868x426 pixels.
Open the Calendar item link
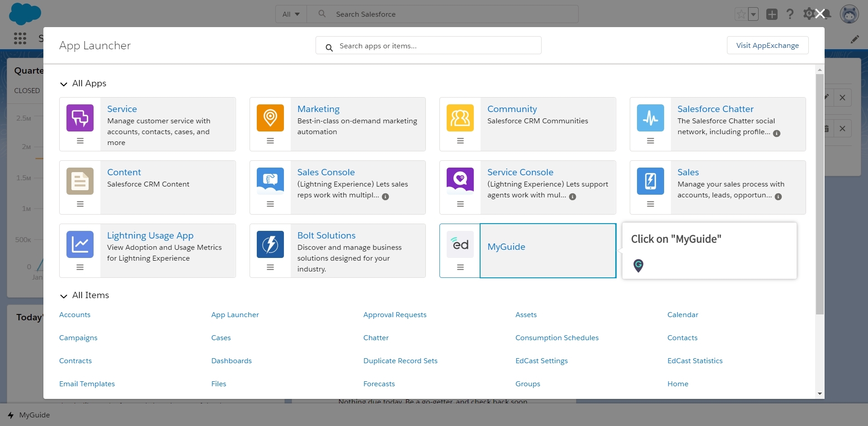[683, 314]
